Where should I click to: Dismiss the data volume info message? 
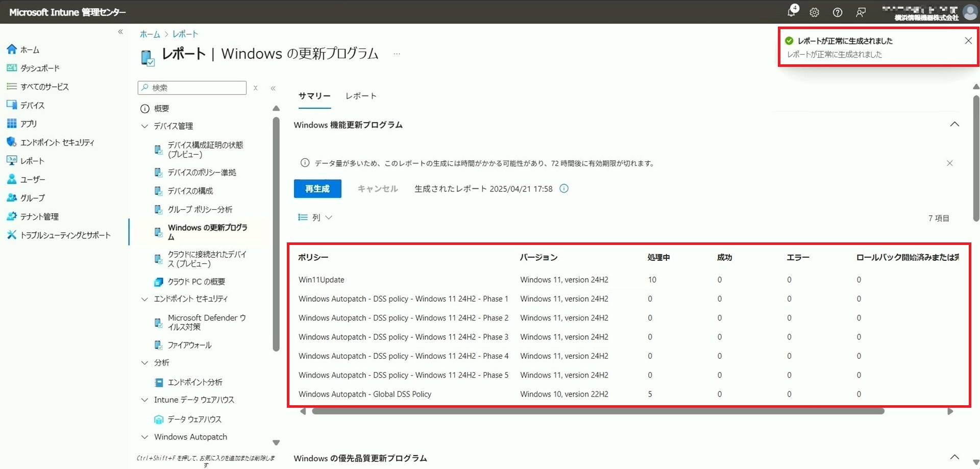click(x=949, y=163)
